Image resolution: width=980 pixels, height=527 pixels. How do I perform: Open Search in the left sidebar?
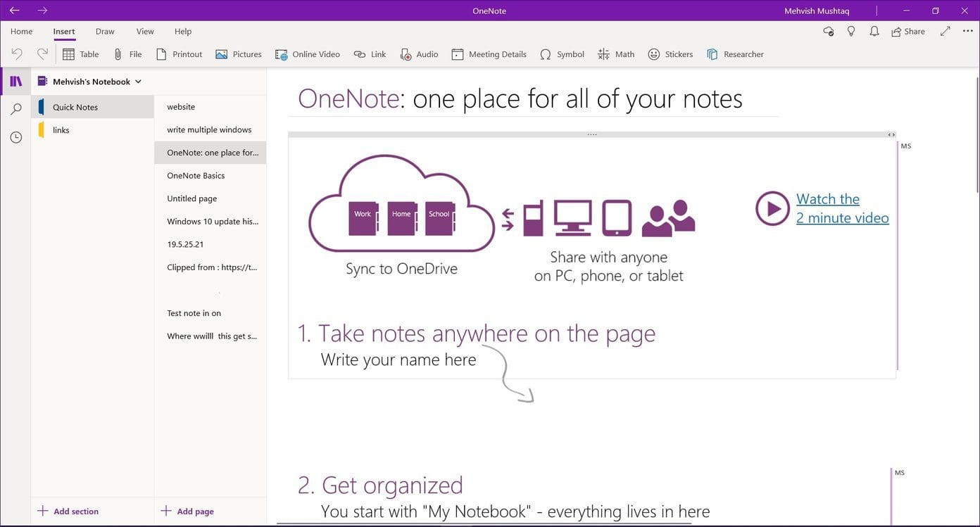(15, 109)
